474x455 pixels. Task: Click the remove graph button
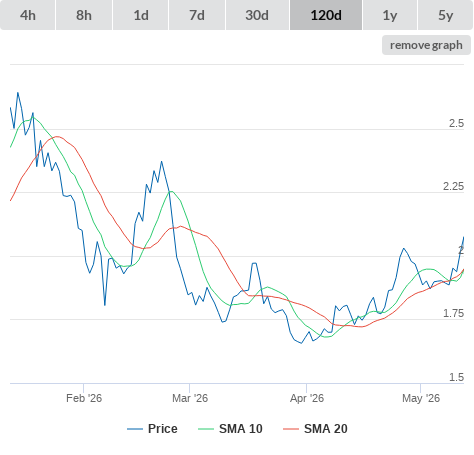point(426,45)
